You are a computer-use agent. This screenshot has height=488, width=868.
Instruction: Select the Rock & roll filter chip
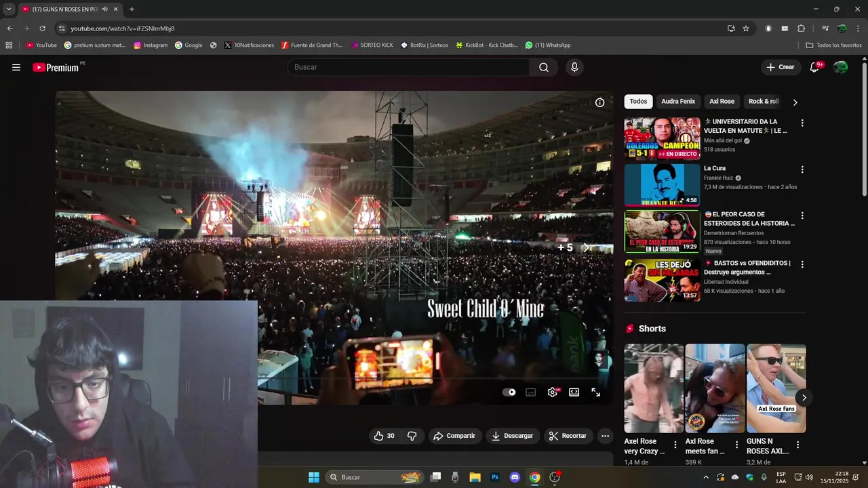(x=764, y=102)
